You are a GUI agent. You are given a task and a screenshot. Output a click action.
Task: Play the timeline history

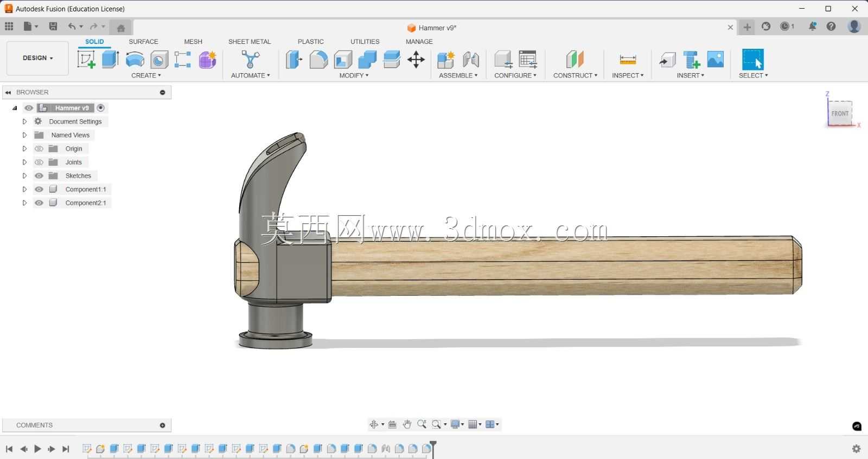(x=37, y=449)
